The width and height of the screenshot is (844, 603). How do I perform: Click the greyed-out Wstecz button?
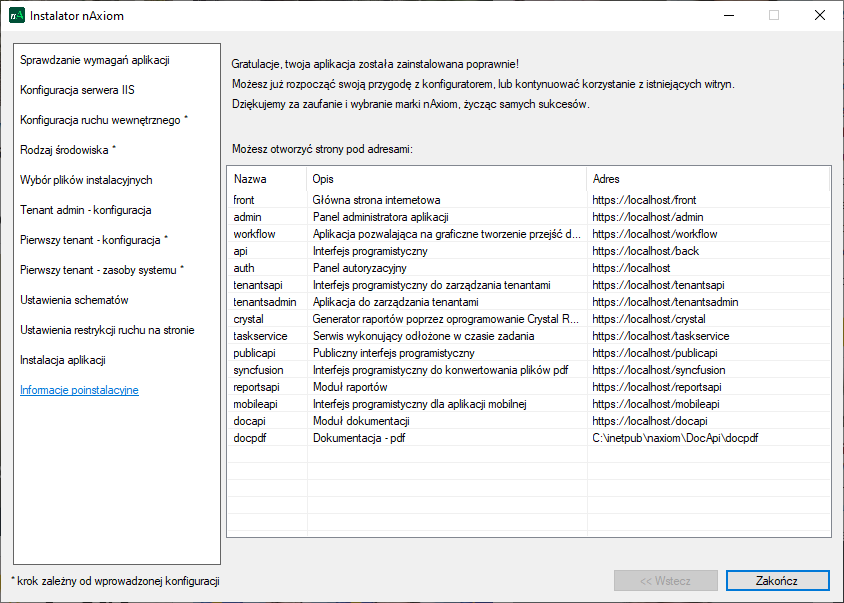point(666,580)
